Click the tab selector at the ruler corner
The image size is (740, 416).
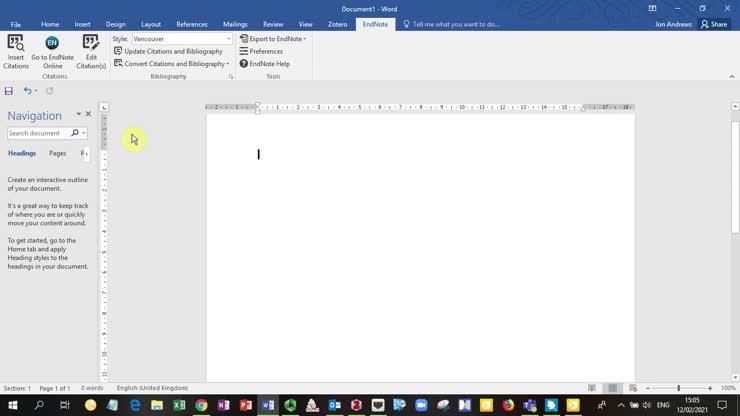point(104,107)
